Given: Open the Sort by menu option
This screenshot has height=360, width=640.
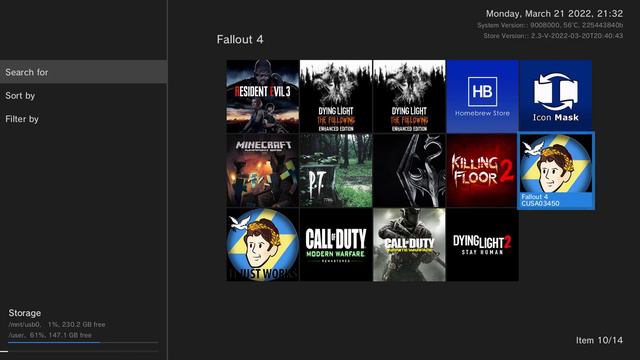Looking at the screenshot, I should coord(83,96).
